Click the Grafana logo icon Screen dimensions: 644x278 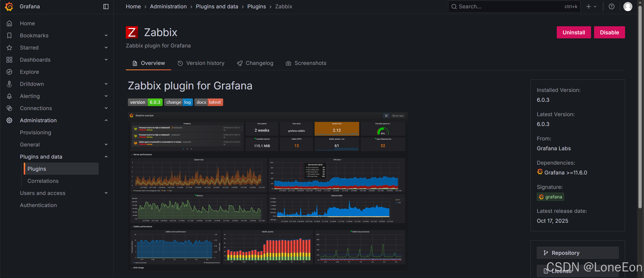[9, 7]
